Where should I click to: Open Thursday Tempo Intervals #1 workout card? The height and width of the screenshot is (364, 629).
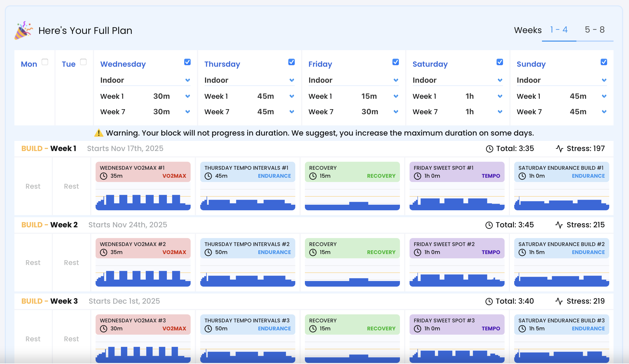(247, 172)
